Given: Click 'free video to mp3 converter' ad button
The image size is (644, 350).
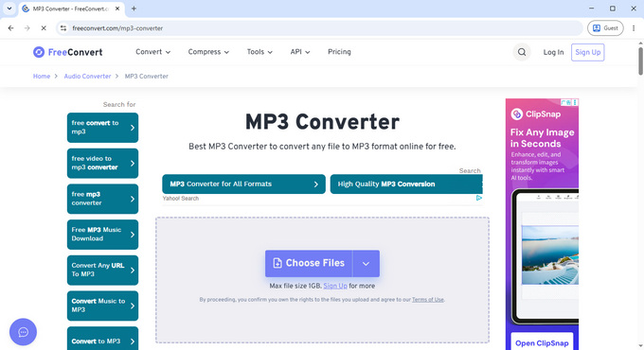Looking at the screenshot, I should (x=102, y=164).
